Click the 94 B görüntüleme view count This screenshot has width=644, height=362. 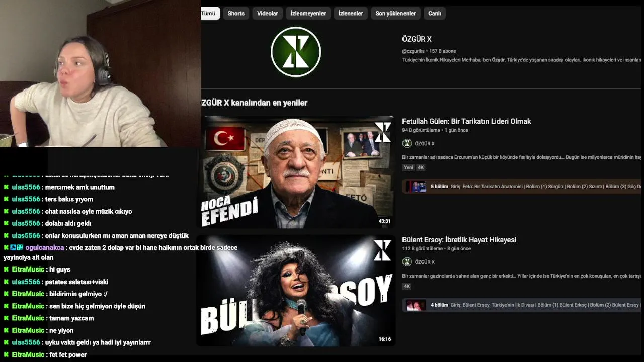tap(421, 130)
